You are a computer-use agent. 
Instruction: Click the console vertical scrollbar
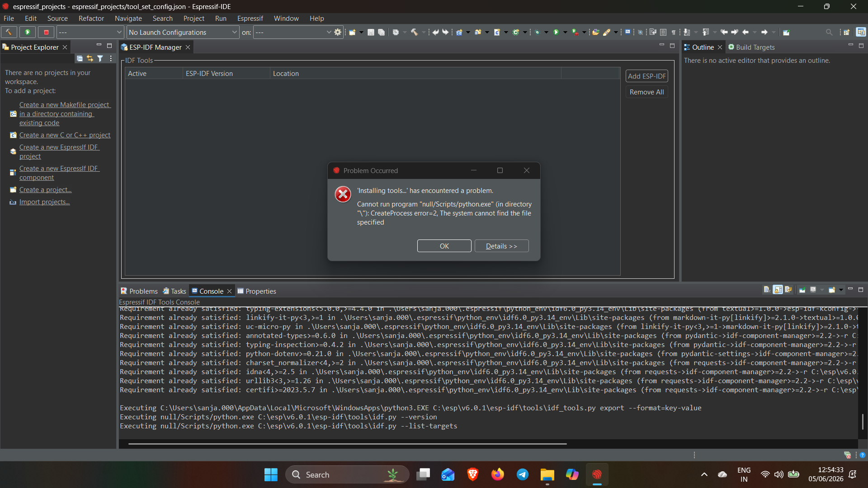click(863, 422)
